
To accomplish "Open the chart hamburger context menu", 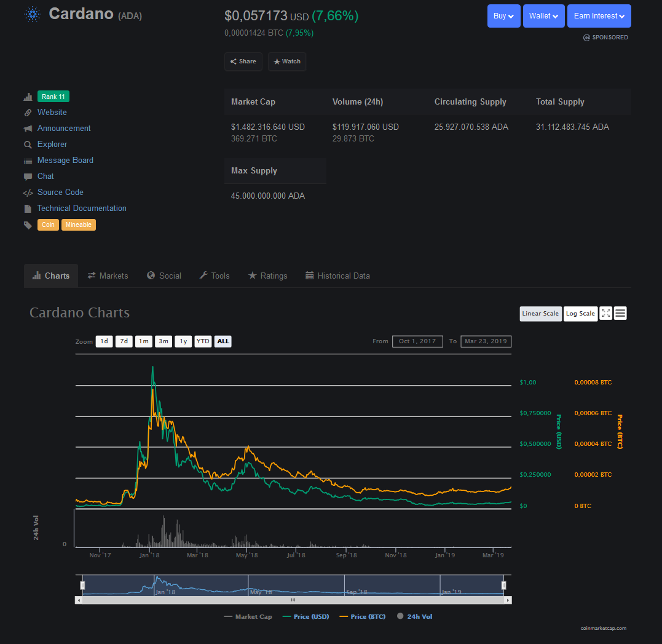I will click(x=620, y=313).
